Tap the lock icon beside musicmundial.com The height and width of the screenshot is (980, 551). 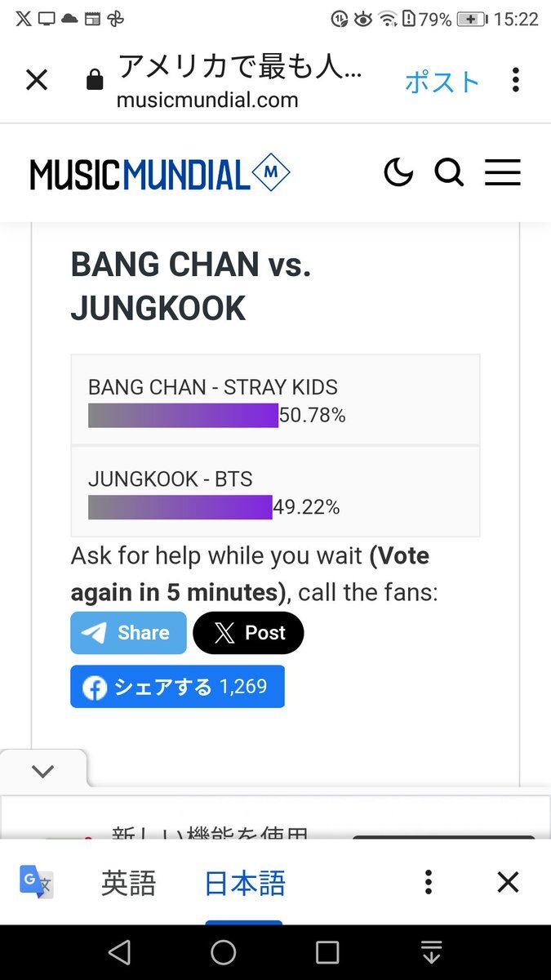point(95,80)
